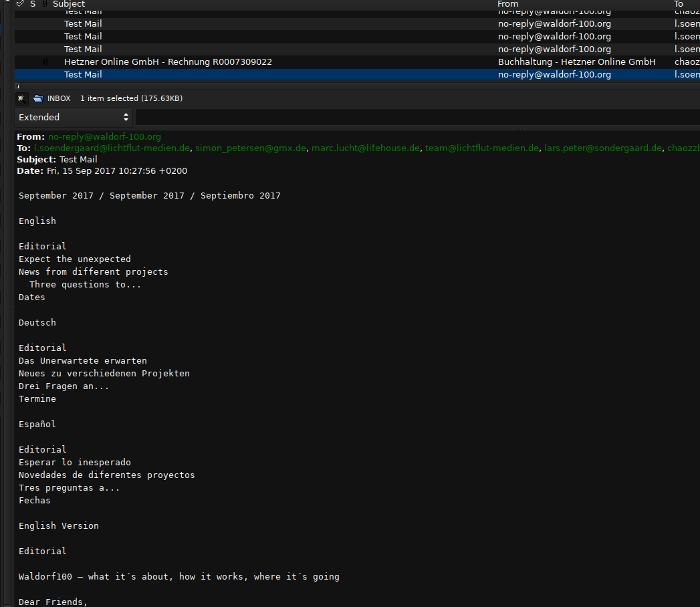
Task: Click attachment paperclip on Hetzner invoice row
Action: pos(45,62)
